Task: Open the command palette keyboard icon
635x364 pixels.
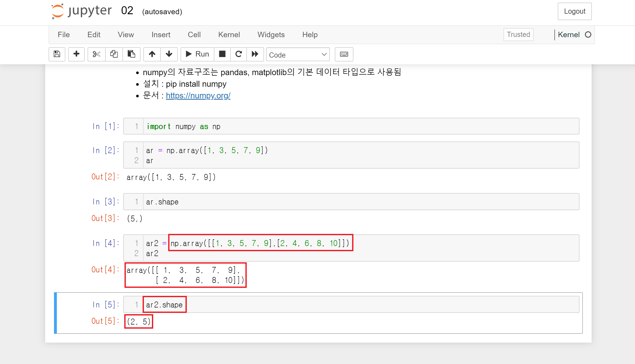Action: [x=344, y=54]
